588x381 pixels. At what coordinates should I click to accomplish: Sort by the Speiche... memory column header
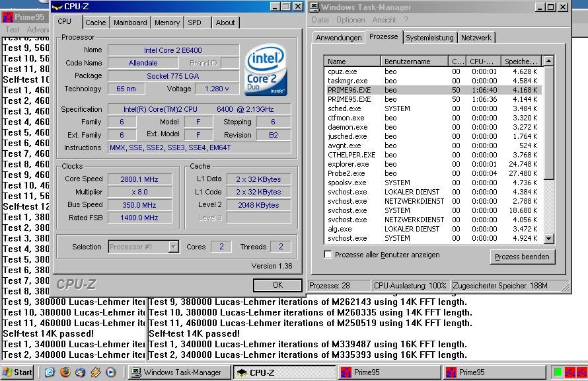pos(522,62)
